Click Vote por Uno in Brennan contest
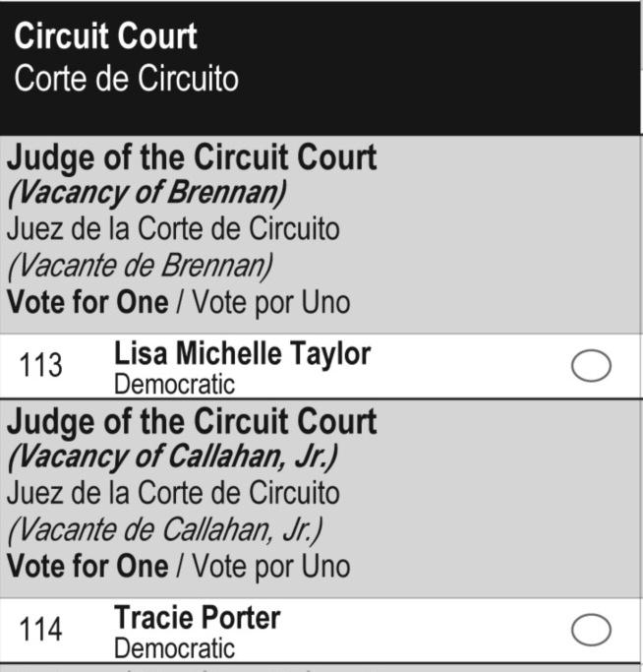This screenshot has width=643, height=672. pyautogui.click(x=271, y=303)
